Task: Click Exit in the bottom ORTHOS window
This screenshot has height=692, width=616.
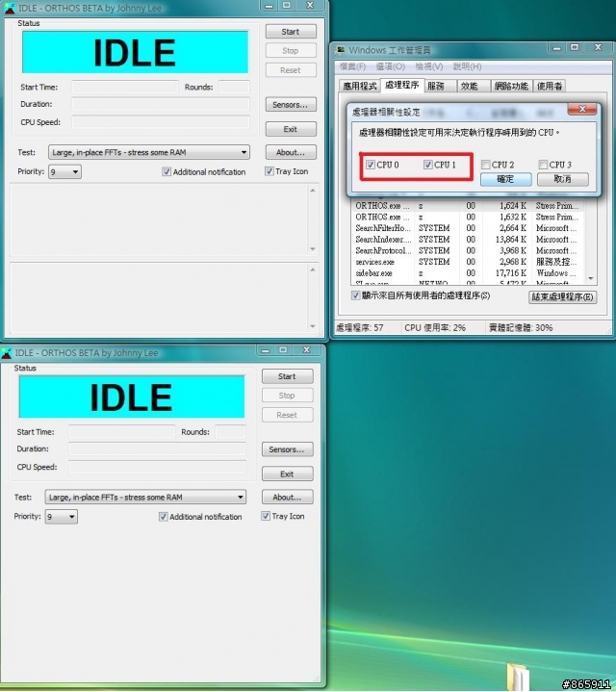Action: point(287,474)
